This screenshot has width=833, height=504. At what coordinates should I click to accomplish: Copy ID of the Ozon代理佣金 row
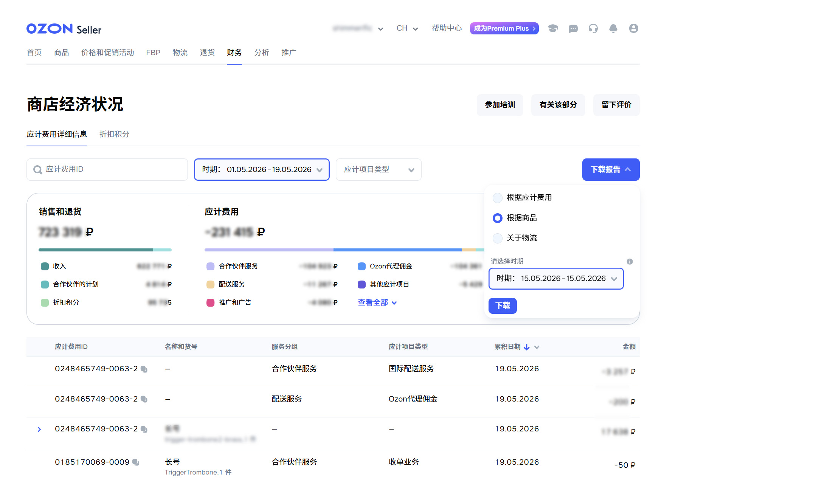click(144, 399)
